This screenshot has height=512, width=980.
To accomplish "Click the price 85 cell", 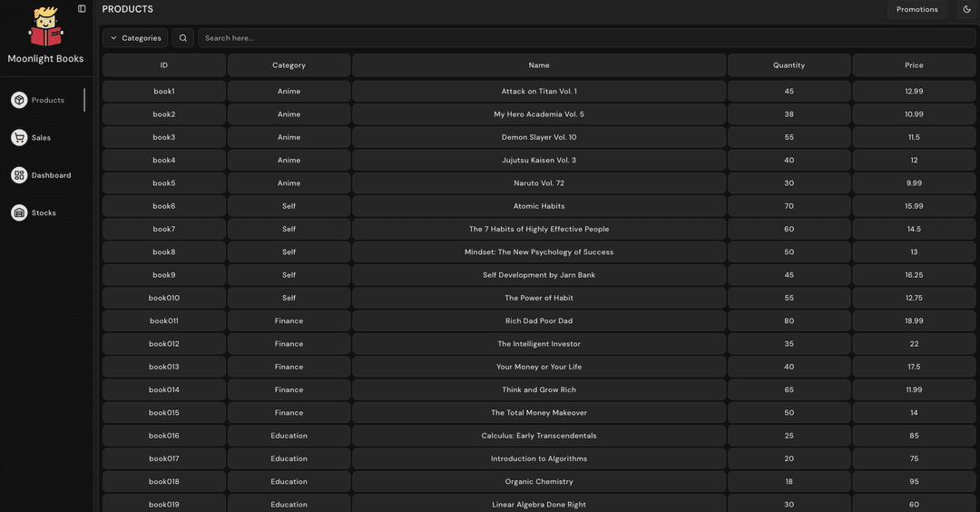I will (914, 436).
